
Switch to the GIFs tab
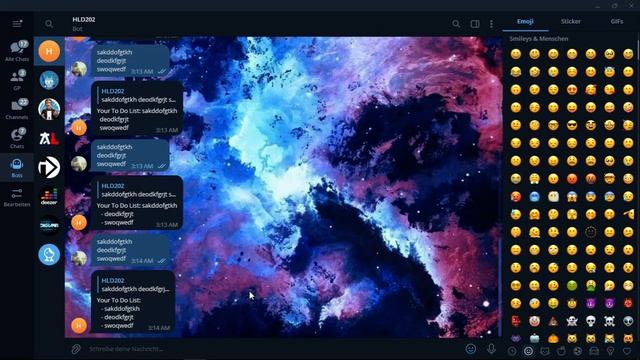(x=617, y=22)
